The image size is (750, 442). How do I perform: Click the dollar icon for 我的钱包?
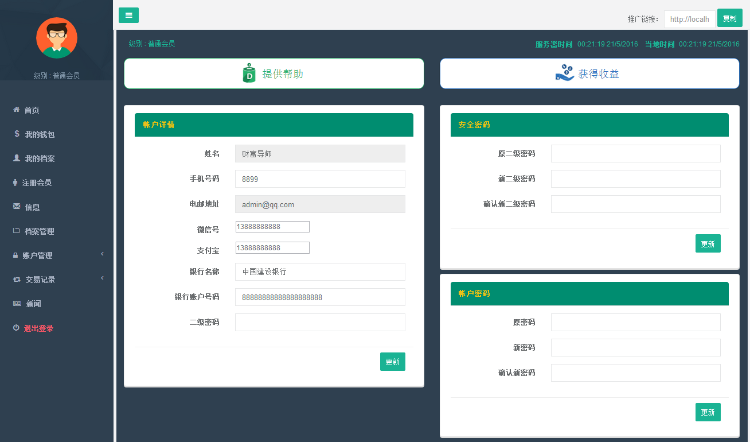tap(16, 133)
